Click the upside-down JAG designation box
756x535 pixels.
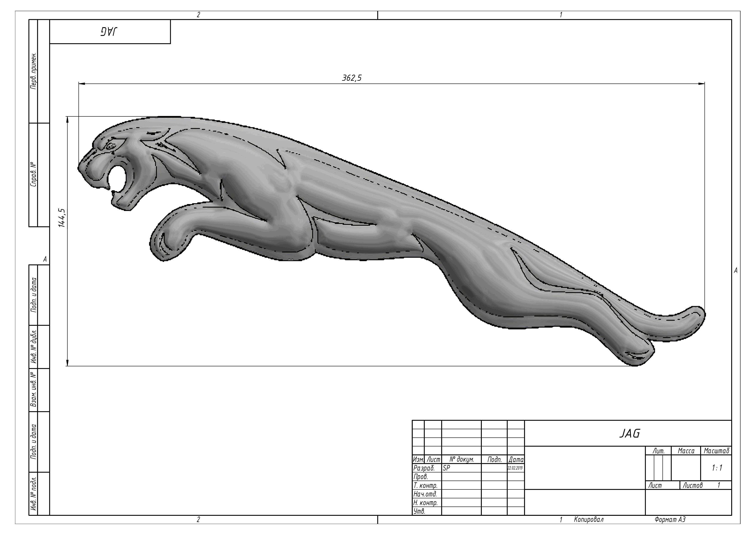tap(110, 32)
